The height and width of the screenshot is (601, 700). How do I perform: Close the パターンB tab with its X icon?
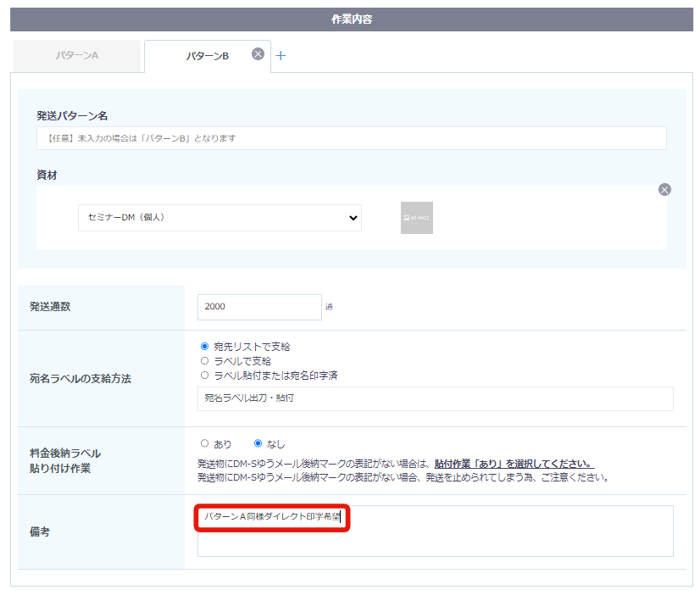point(258,54)
